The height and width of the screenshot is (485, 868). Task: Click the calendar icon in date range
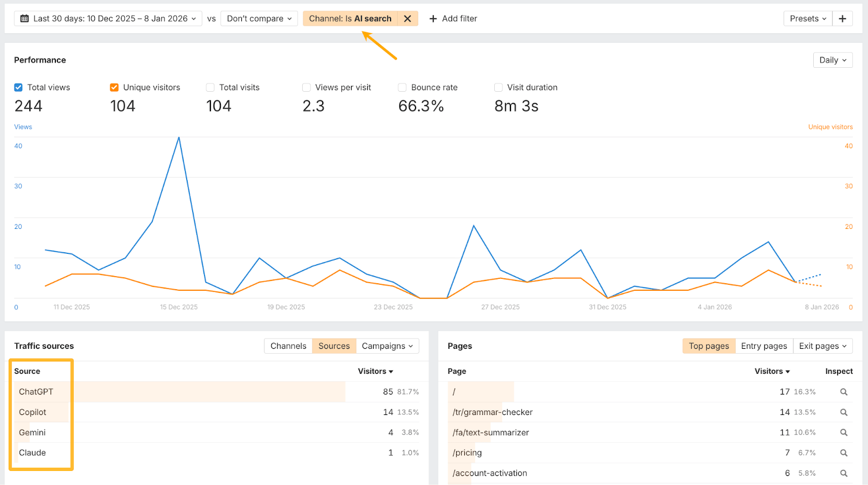pyautogui.click(x=24, y=18)
